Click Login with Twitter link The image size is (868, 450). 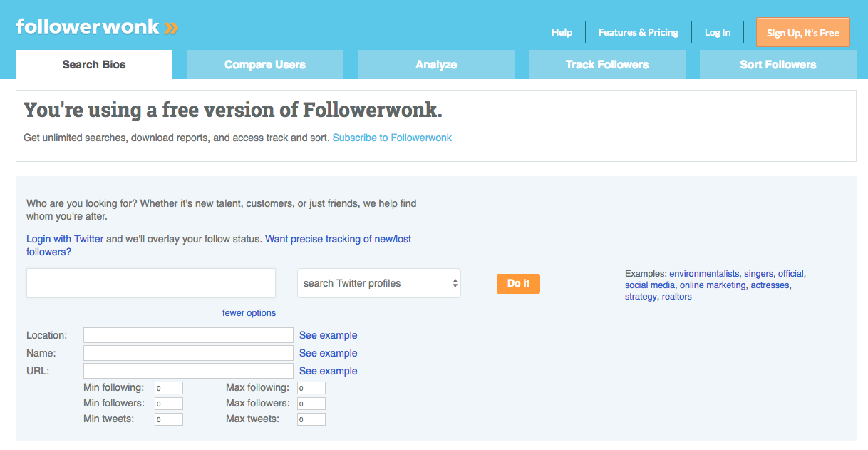tap(65, 239)
